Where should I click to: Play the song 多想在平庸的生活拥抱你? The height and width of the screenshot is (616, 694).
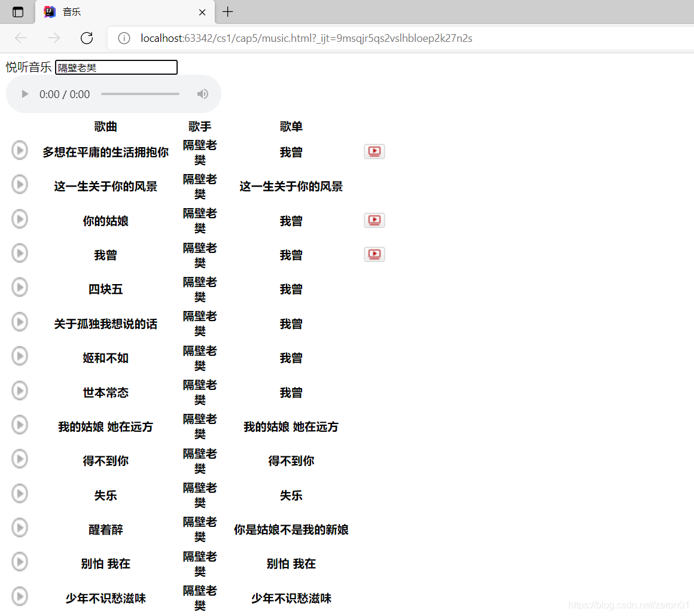(x=19, y=150)
